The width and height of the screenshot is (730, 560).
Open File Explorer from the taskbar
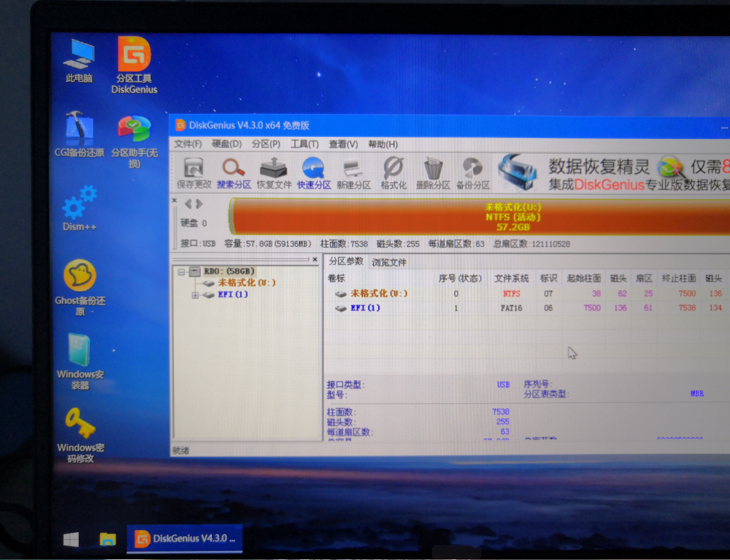coord(108,539)
